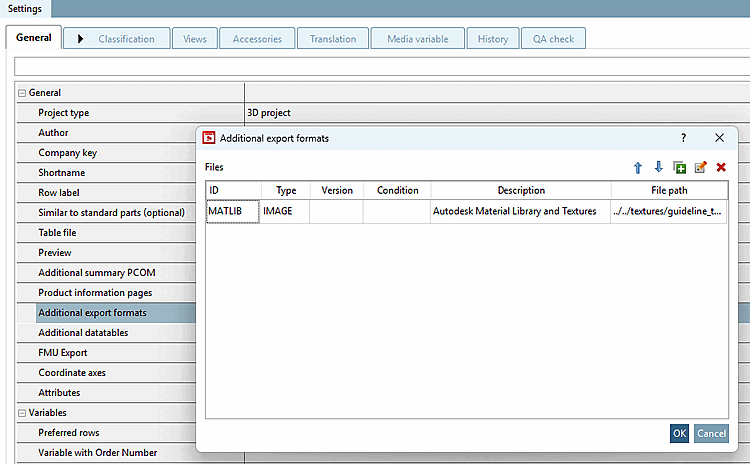Select Additional summary PCOM row
The image size is (750, 464).
click(106, 273)
